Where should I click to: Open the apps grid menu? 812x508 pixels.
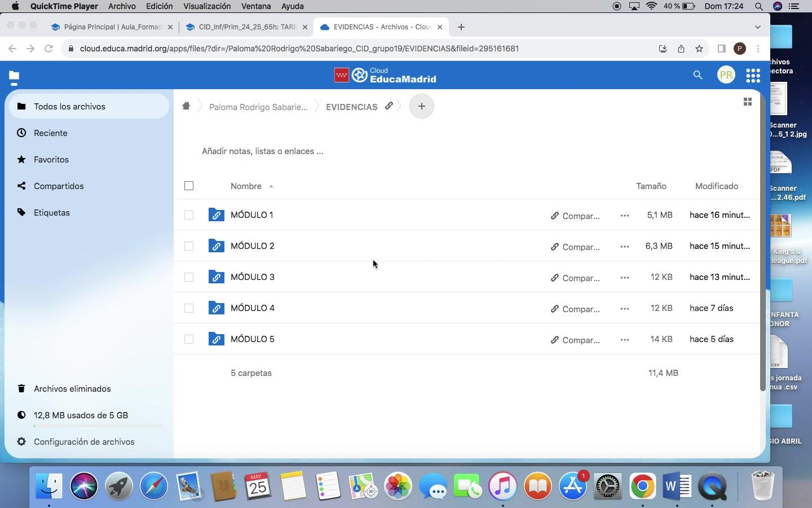[x=753, y=75]
